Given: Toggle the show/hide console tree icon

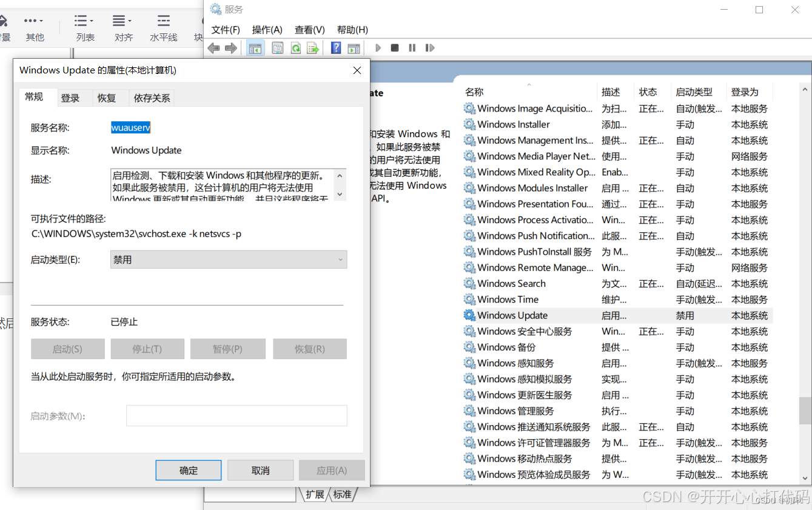Looking at the screenshot, I should [x=255, y=48].
